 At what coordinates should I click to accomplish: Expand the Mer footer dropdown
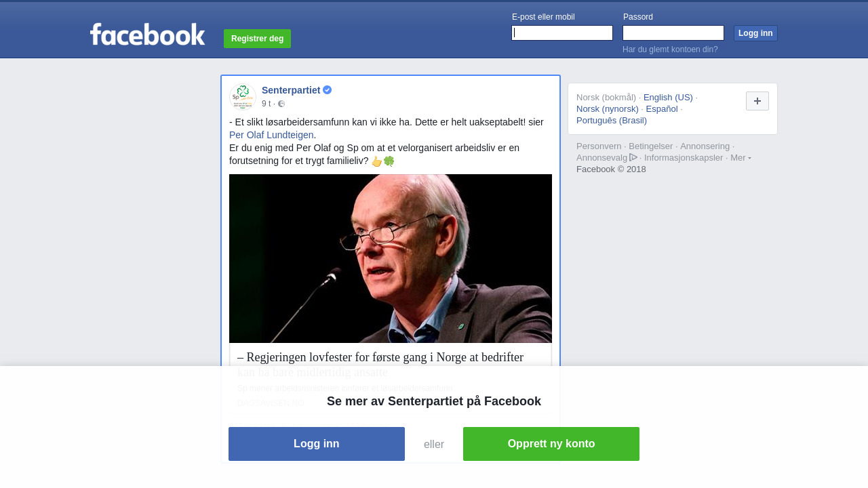click(x=741, y=157)
